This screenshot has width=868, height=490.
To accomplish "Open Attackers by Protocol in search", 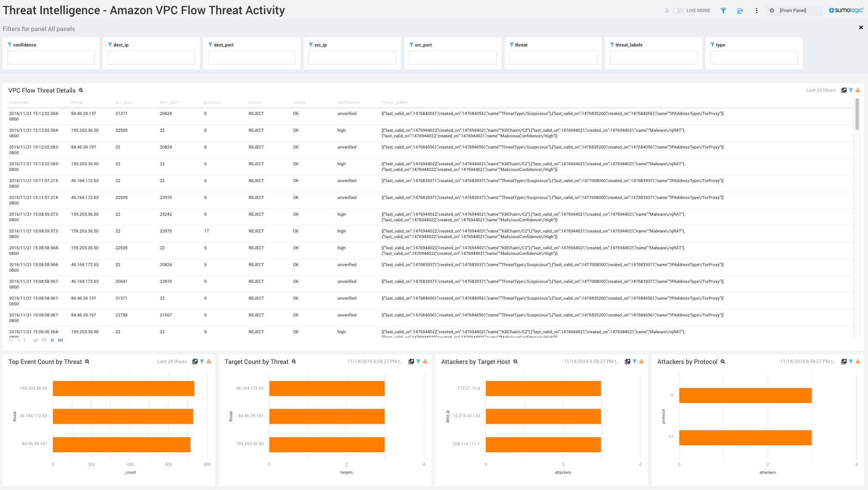I will tap(723, 362).
